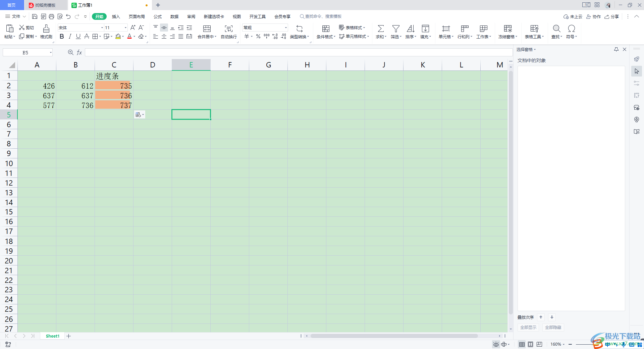Increase decimal places icon
This screenshot has width=644, height=349.
pos(275,36)
